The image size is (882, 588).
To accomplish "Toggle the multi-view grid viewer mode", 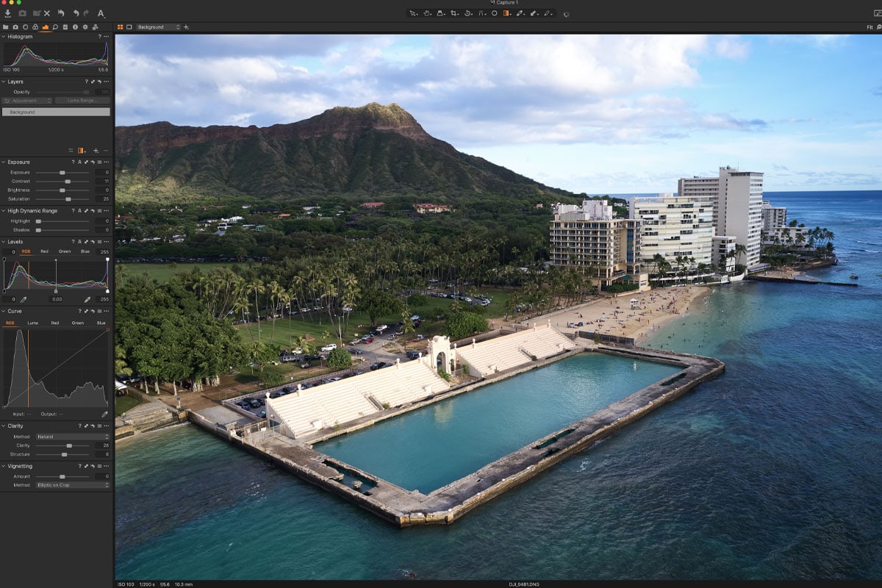I will click(x=121, y=27).
